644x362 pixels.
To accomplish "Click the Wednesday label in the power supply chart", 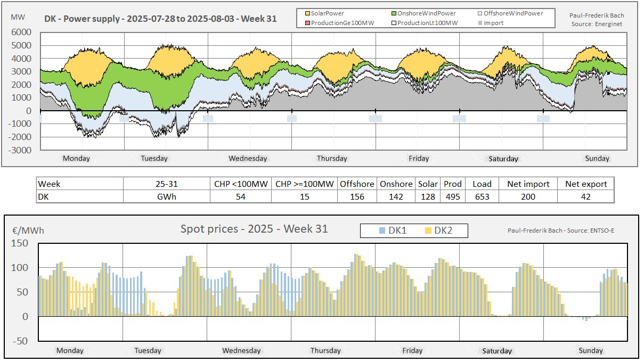I will pyautogui.click(x=248, y=158).
